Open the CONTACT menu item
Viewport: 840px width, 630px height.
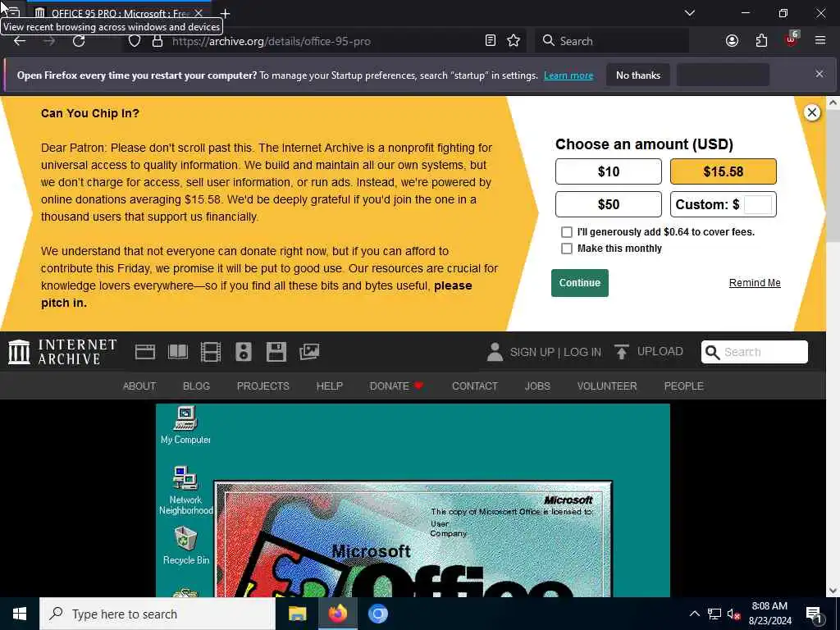pos(475,386)
